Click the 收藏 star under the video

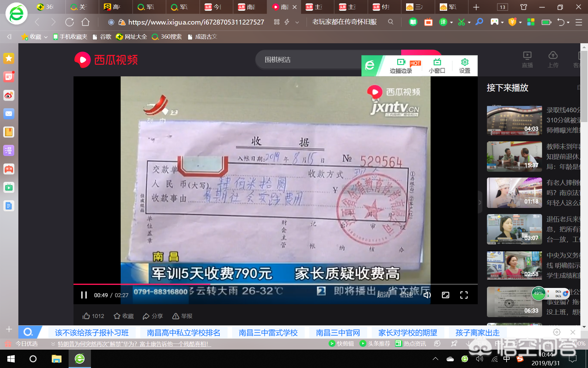coord(117,316)
